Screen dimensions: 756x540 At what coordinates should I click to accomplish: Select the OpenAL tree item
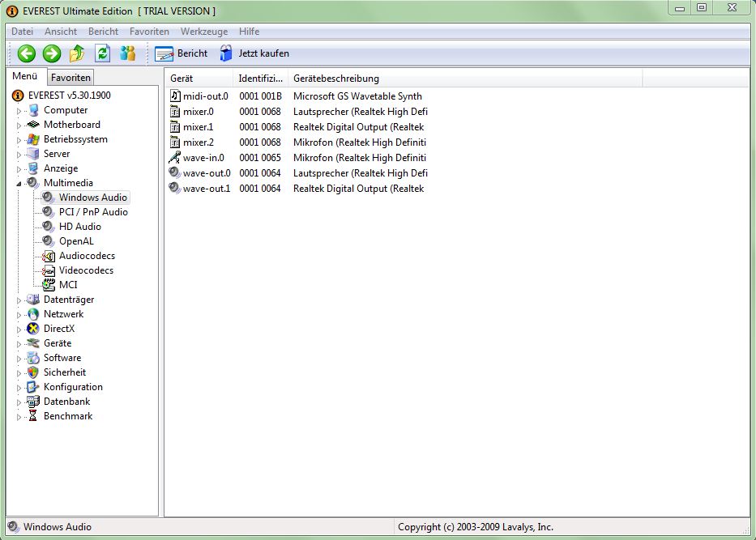point(76,241)
